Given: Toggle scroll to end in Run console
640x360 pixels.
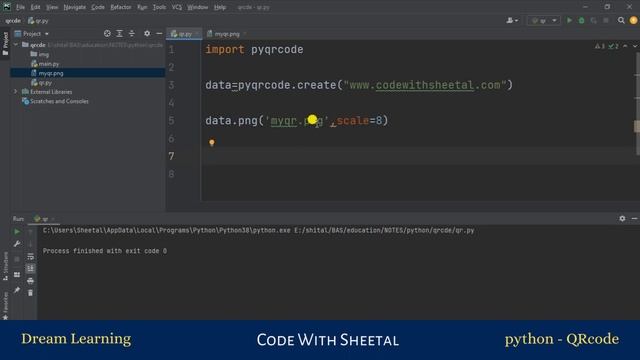Looking at the screenshot, I should [x=30, y=268].
